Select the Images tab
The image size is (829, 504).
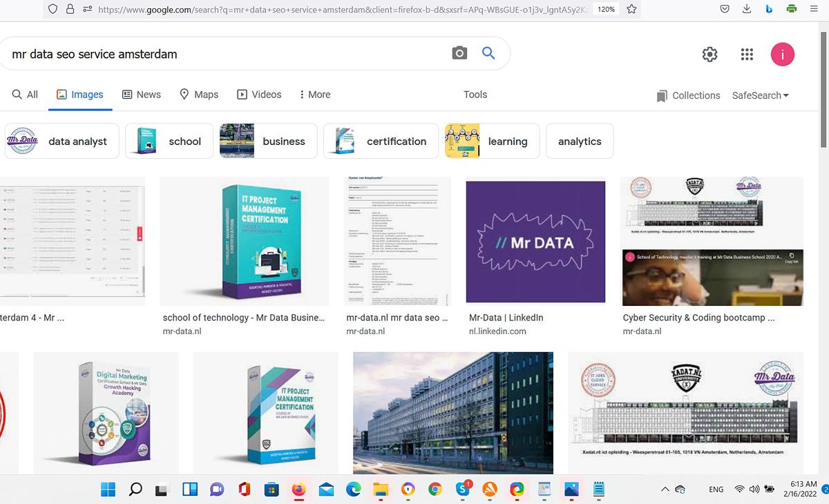[x=79, y=95]
